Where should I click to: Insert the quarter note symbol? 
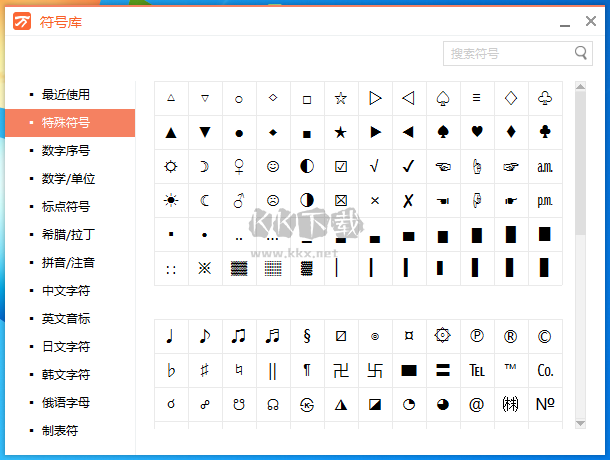click(x=171, y=336)
